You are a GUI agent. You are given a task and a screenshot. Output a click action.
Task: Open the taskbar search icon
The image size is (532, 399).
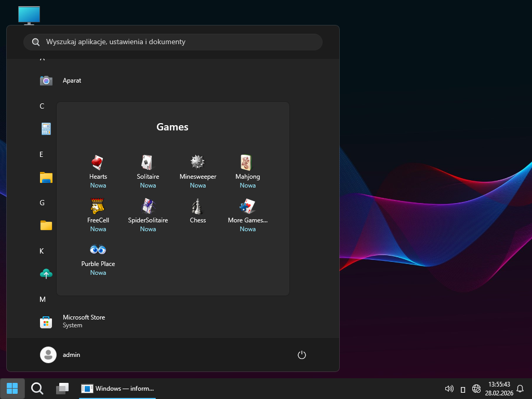37,388
